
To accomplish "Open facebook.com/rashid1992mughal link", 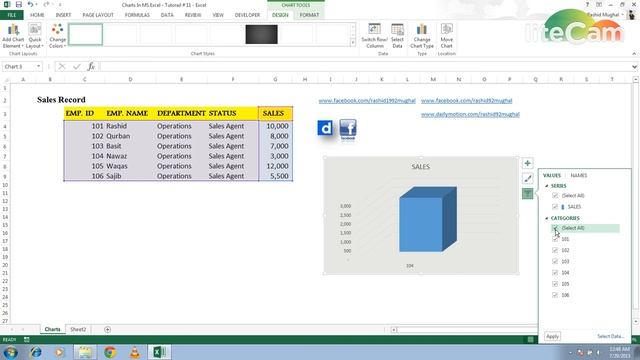I will point(367,100).
